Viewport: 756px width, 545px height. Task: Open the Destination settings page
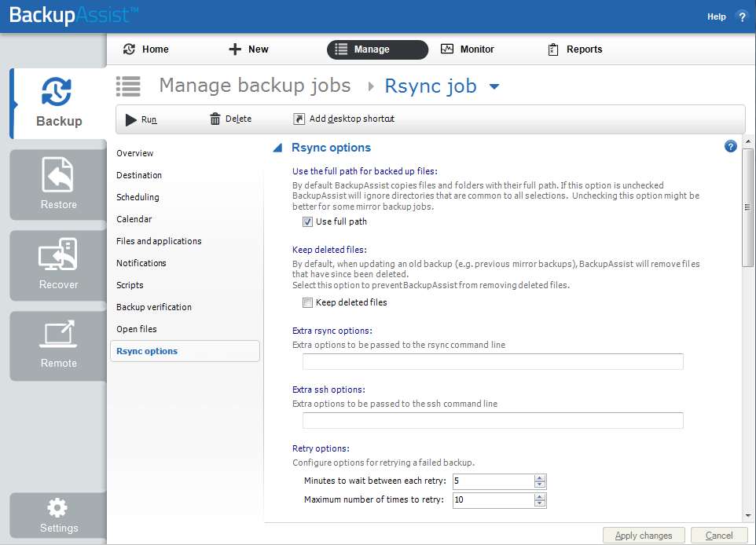tap(139, 175)
